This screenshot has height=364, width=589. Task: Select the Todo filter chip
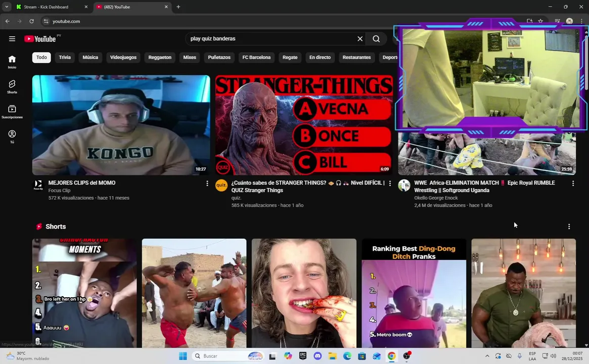tap(41, 58)
